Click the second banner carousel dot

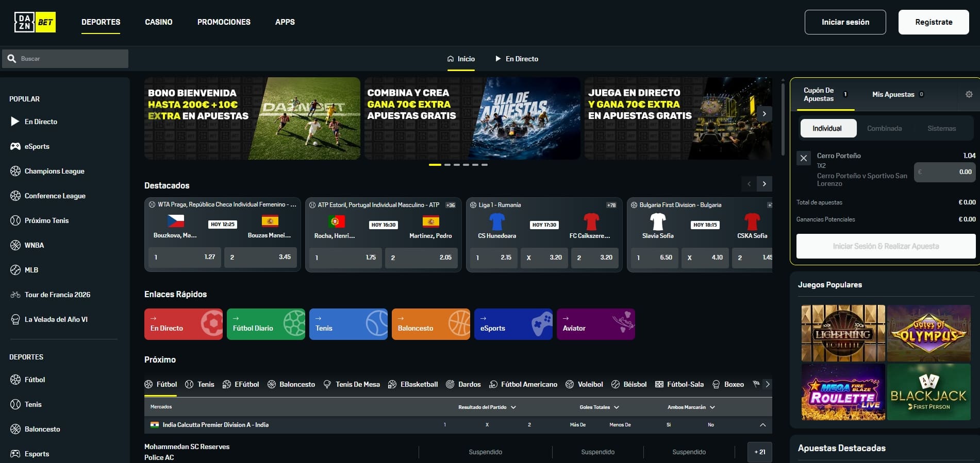(x=447, y=165)
